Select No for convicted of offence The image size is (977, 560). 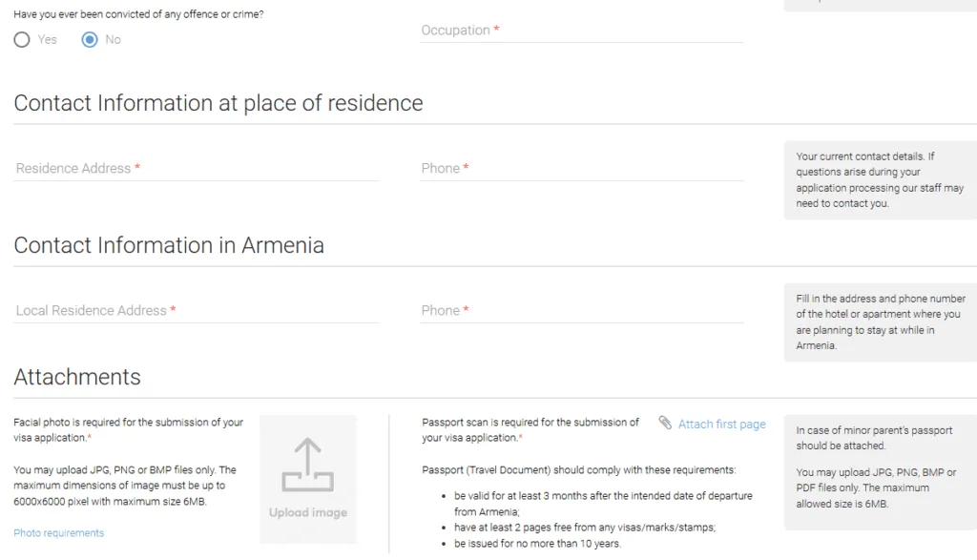(x=90, y=40)
